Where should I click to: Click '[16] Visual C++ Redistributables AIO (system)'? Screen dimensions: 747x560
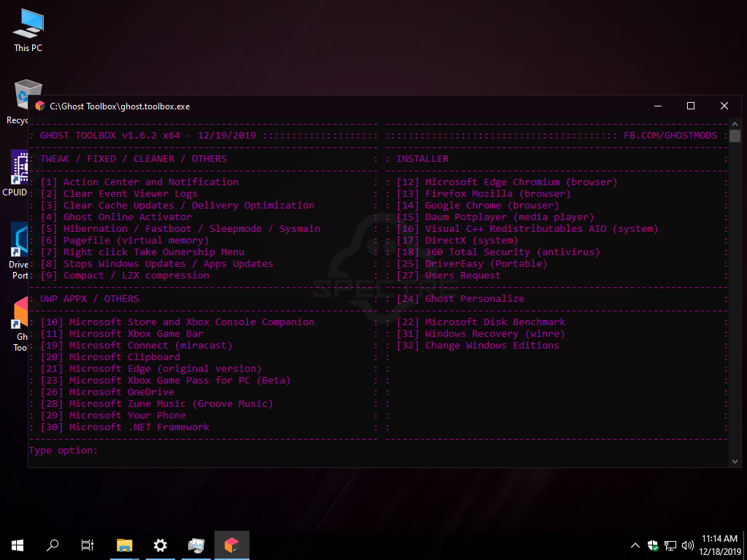tap(528, 228)
